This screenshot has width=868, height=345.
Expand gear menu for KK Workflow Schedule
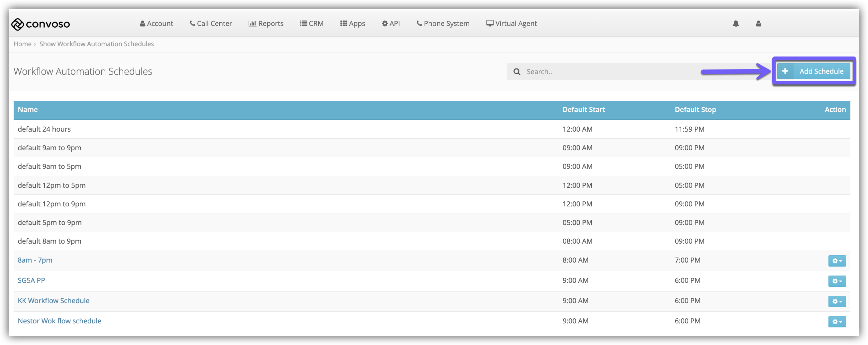click(837, 301)
